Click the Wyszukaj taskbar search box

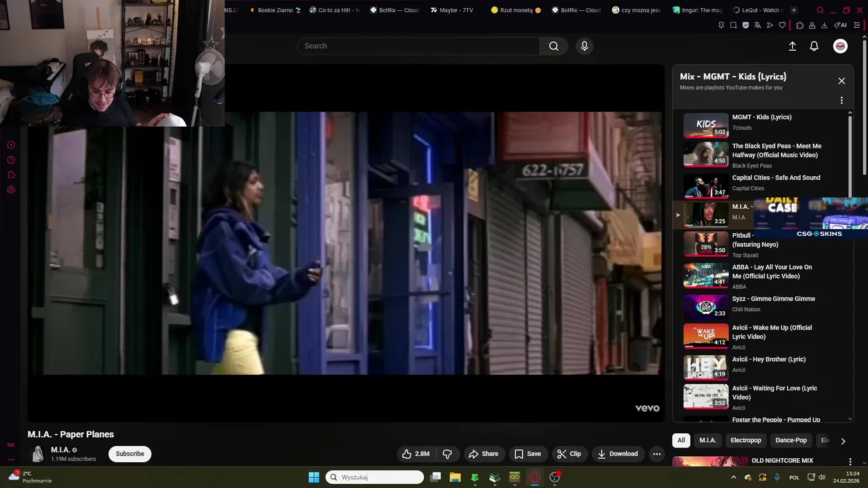375,477
